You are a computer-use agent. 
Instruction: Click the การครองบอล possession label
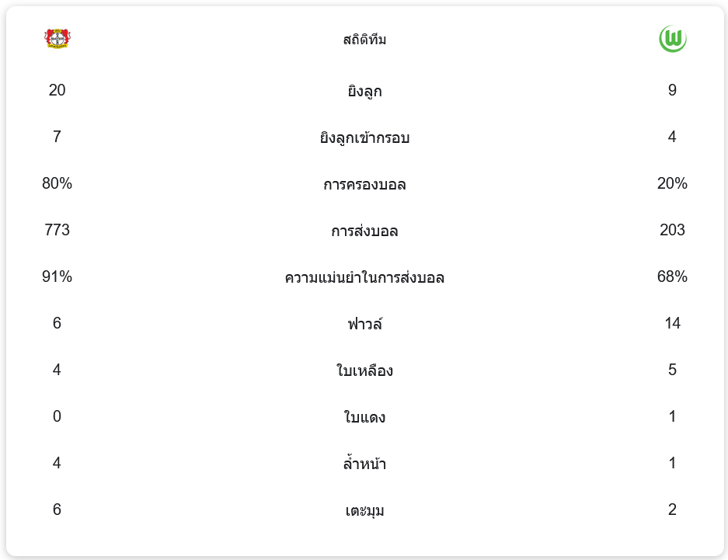tap(364, 185)
